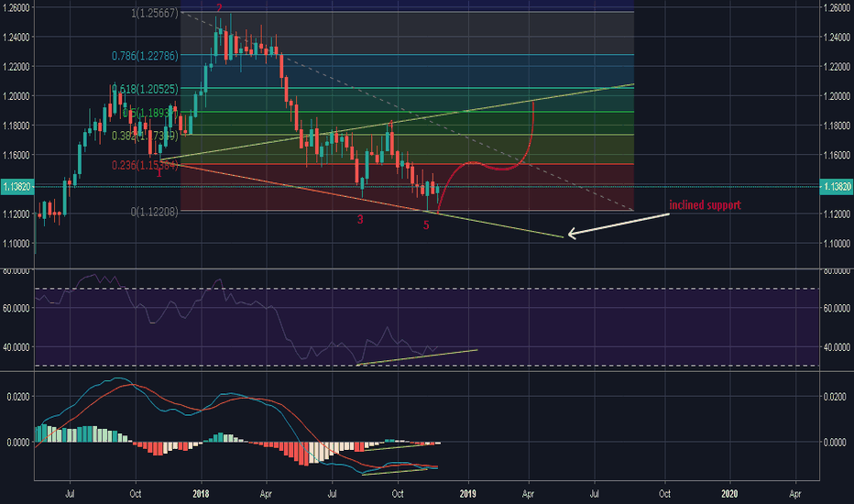Click the Oct label between 2019 and 2020
The image size is (854, 504).
click(x=664, y=494)
